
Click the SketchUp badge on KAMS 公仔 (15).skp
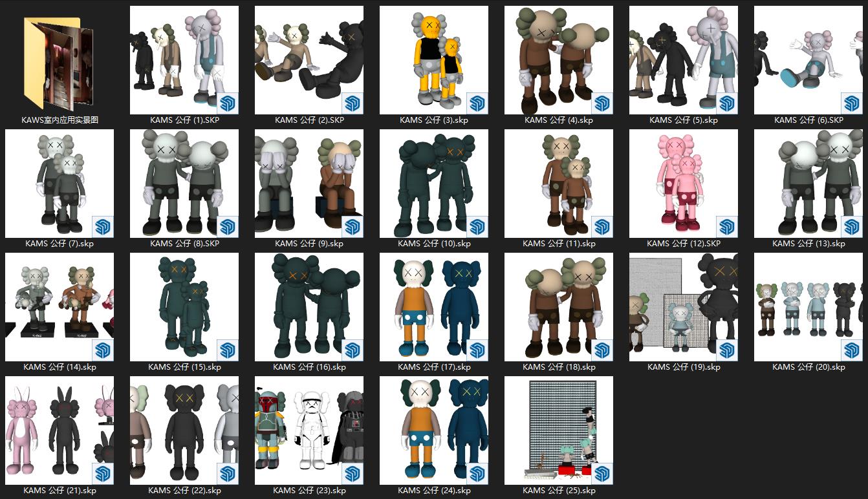pyautogui.click(x=228, y=350)
